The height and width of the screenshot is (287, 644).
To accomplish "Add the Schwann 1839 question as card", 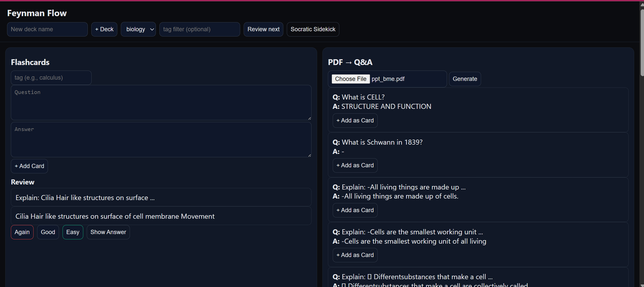I will tap(355, 165).
